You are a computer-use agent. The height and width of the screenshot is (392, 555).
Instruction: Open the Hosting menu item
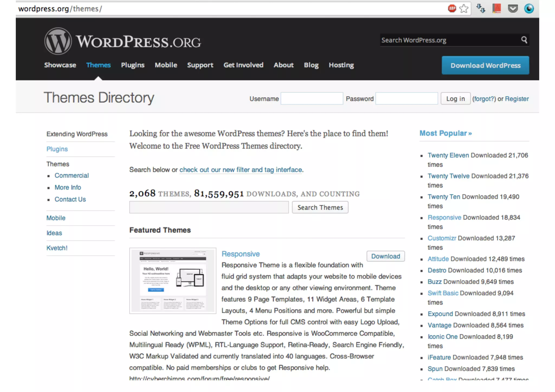tap(341, 65)
